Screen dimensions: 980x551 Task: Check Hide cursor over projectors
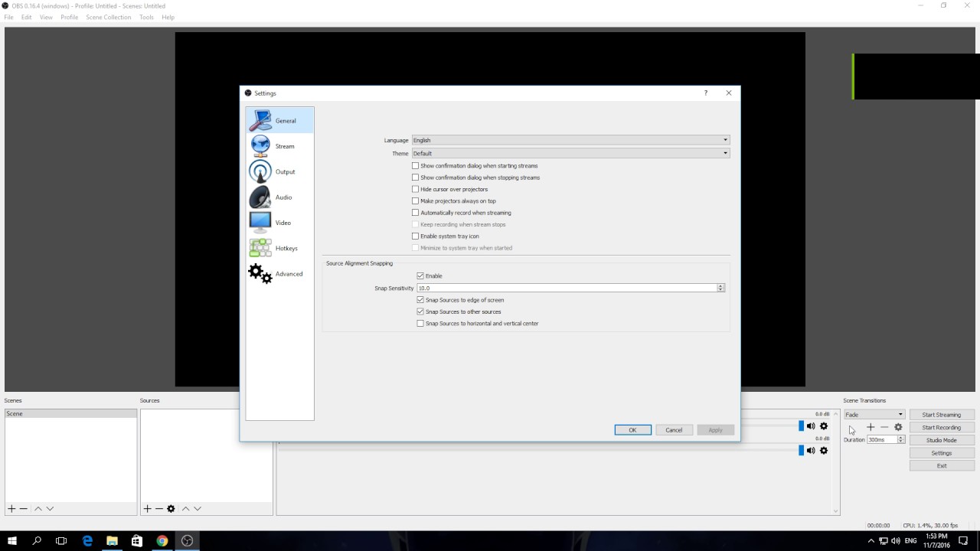coord(415,189)
